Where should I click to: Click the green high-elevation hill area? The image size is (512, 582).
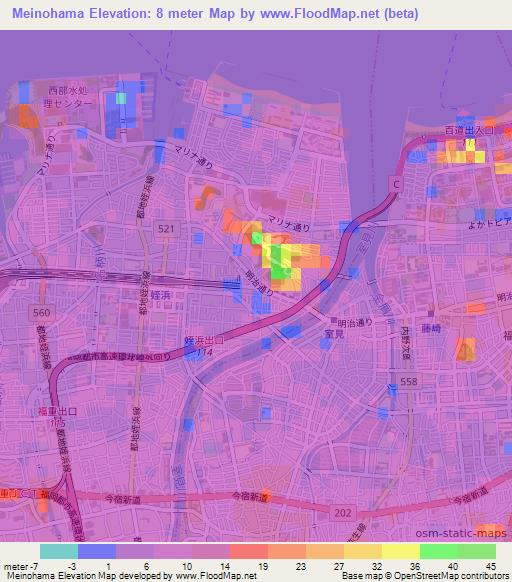click(280, 263)
